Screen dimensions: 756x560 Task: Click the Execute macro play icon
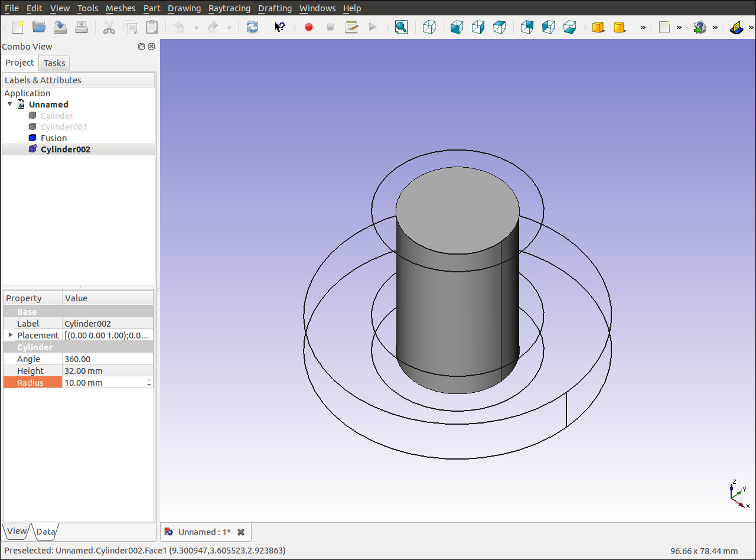pos(373,27)
